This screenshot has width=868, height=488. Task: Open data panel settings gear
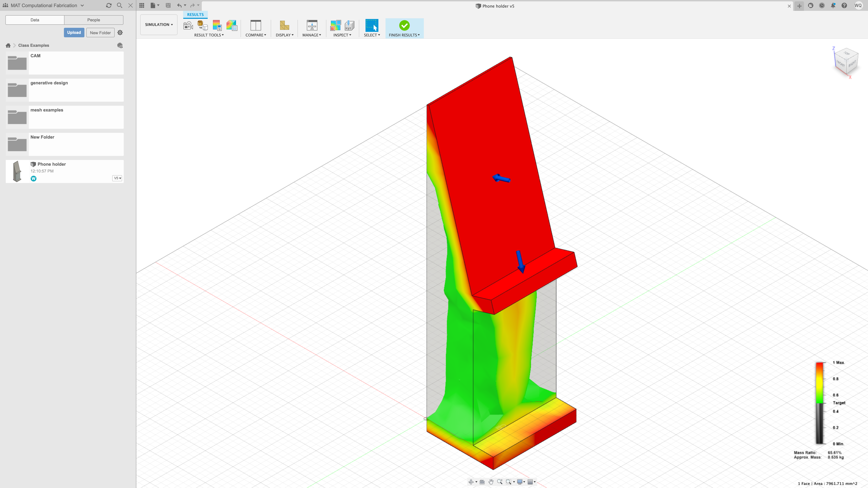(120, 33)
